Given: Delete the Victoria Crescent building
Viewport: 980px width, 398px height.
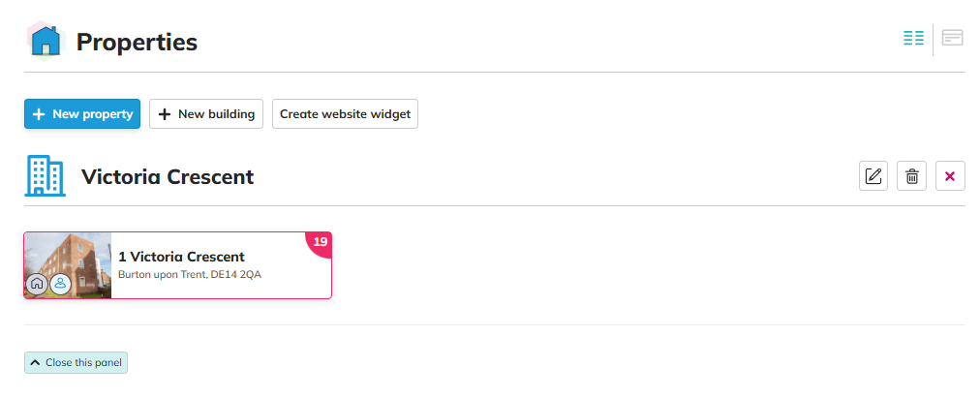Looking at the screenshot, I should tap(911, 176).
